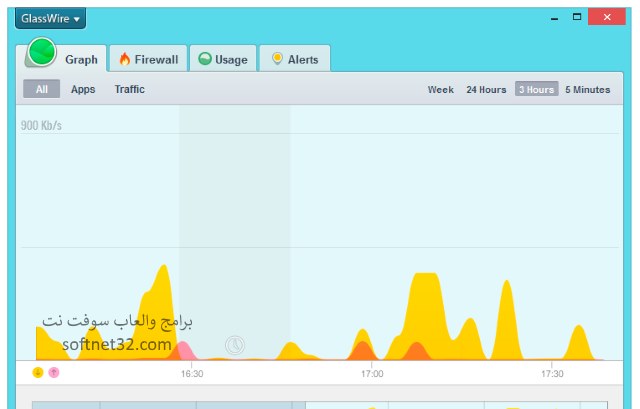Click the 900 Kb/s scale label
The height and width of the screenshot is (409, 640).
pyautogui.click(x=41, y=125)
